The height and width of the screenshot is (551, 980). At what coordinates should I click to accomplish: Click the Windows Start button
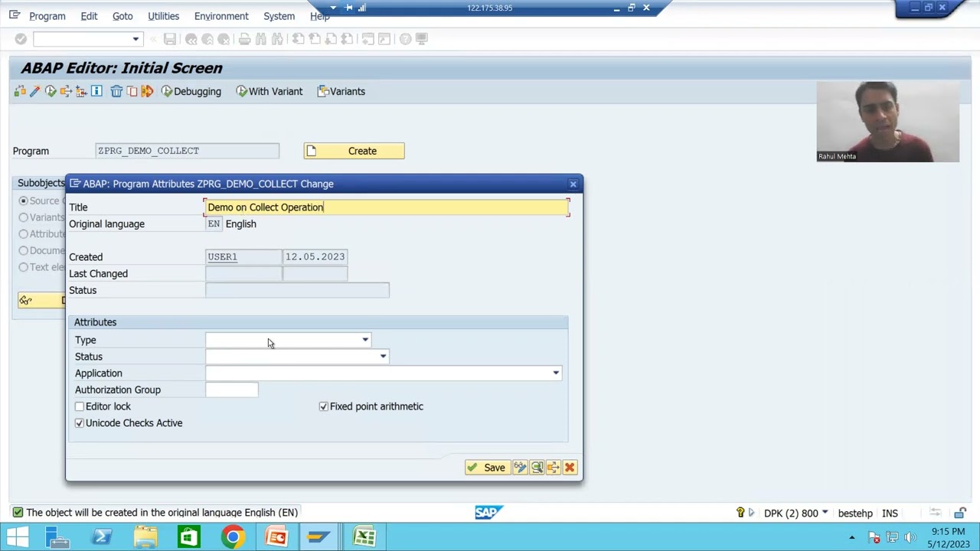17,537
